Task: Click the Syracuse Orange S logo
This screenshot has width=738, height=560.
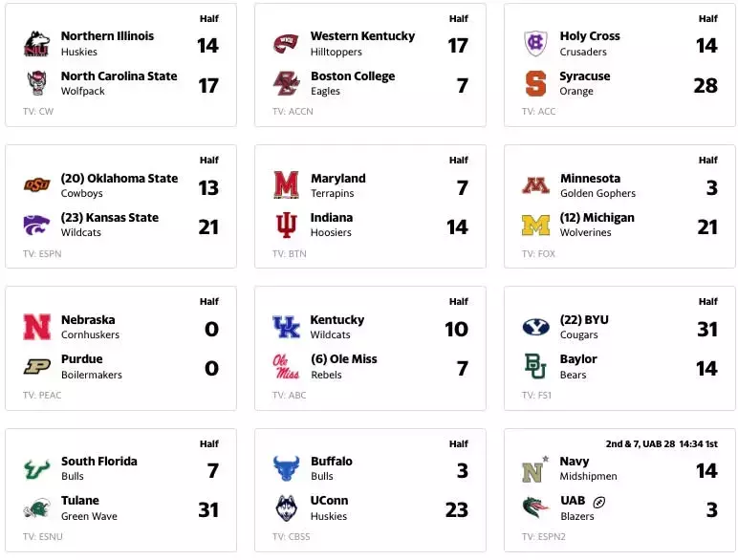Action: click(535, 84)
